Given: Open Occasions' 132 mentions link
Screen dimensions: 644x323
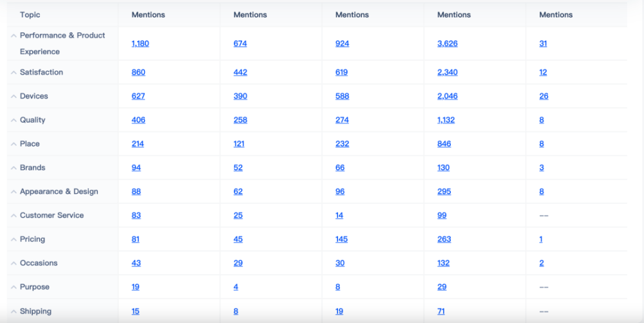Looking at the screenshot, I should coord(443,263).
